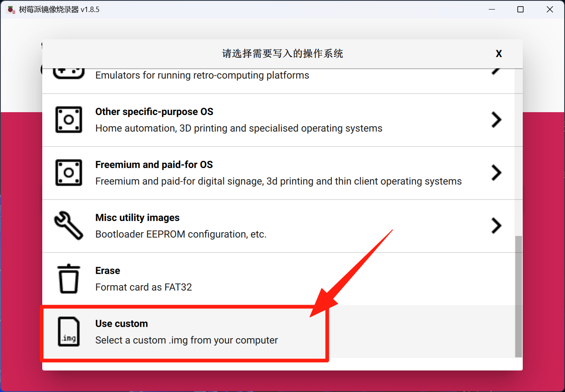
Task: Choose the "Use custom" title
Action: pos(121,324)
